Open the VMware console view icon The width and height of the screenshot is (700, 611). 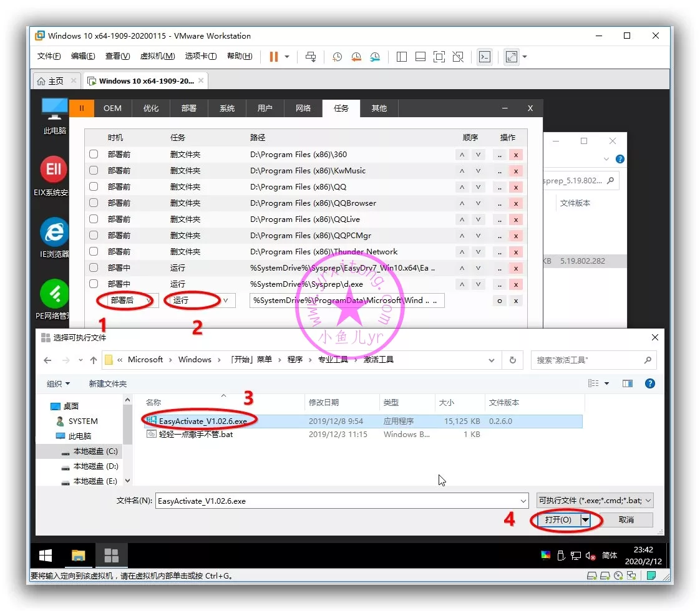pos(485,57)
